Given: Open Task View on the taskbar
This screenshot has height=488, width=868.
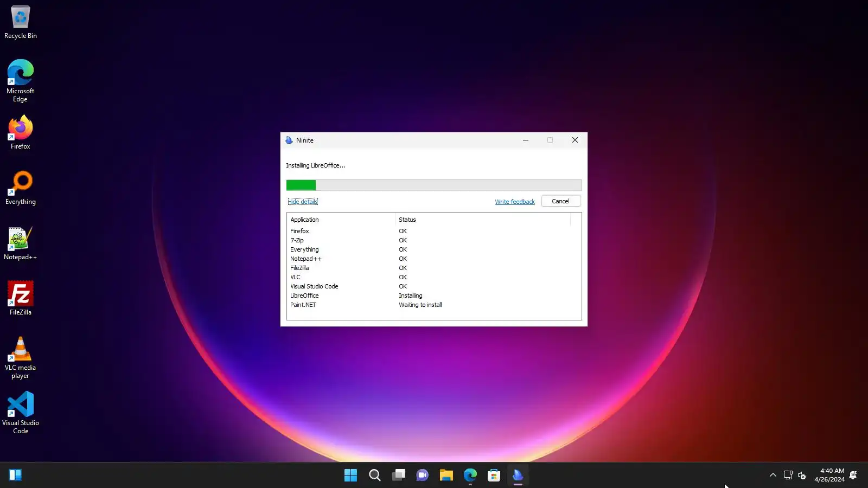Looking at the screenshot, I should coord(399,476).
